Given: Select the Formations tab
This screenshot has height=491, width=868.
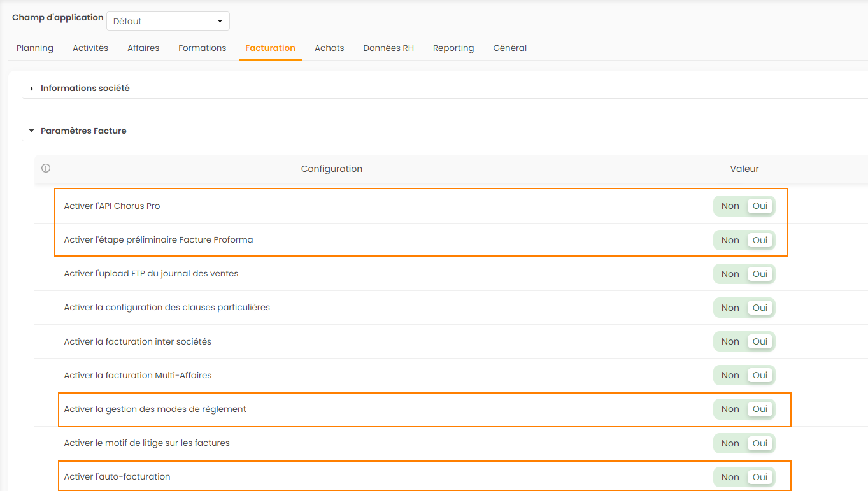Looking at the screenshot, I should coord(202,48).
